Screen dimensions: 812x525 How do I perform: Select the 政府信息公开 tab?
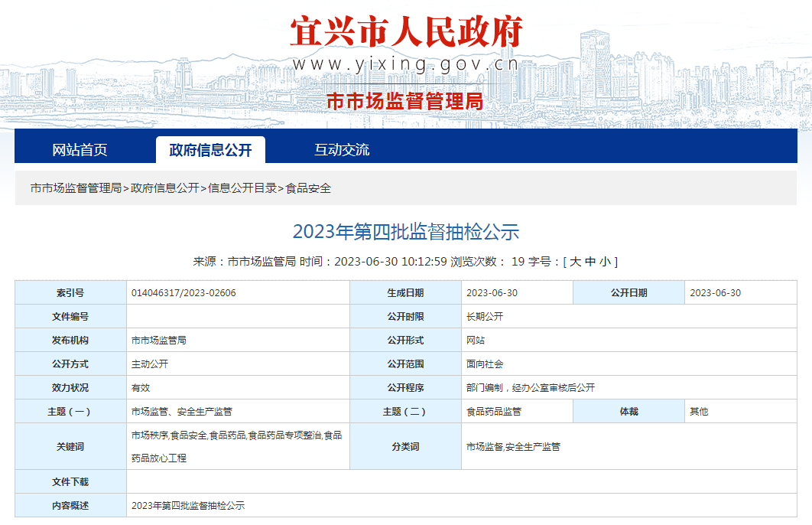210,150
